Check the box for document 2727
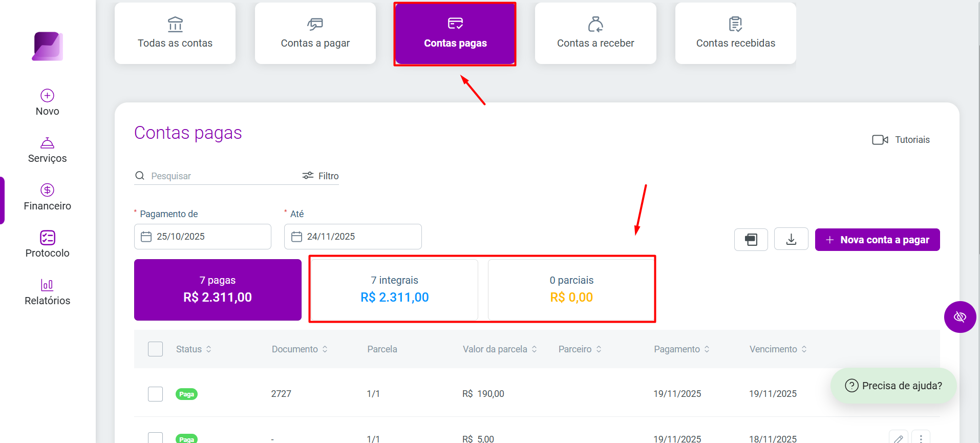Screen dimensions: 980x443 pyautogui.click(x=155, y=394)
